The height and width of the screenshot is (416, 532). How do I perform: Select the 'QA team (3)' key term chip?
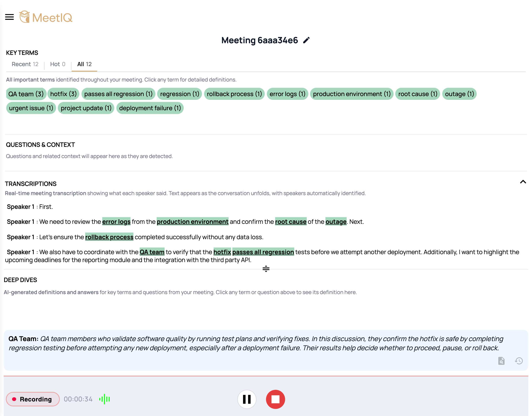(26, 94)
